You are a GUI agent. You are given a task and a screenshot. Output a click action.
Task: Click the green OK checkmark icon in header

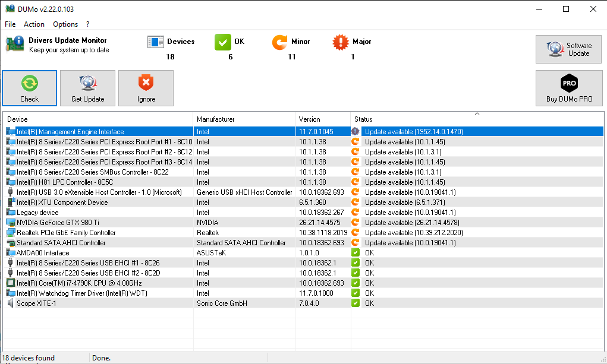[222, 42]
